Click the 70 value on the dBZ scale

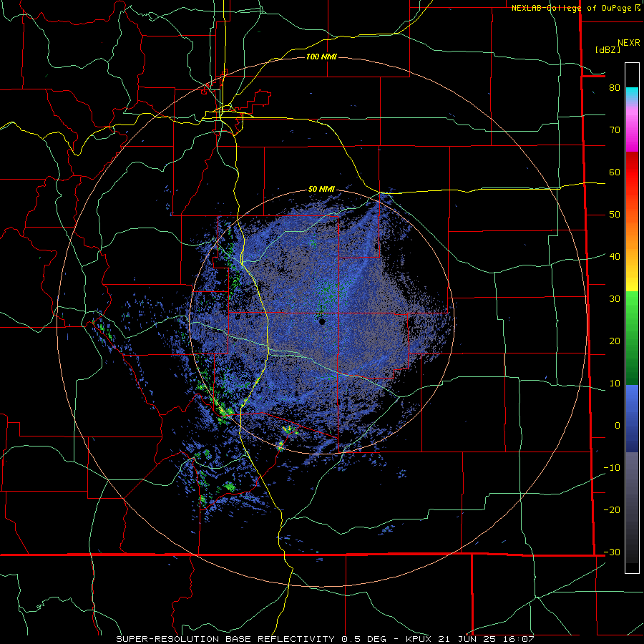click(x=615, y=130)
